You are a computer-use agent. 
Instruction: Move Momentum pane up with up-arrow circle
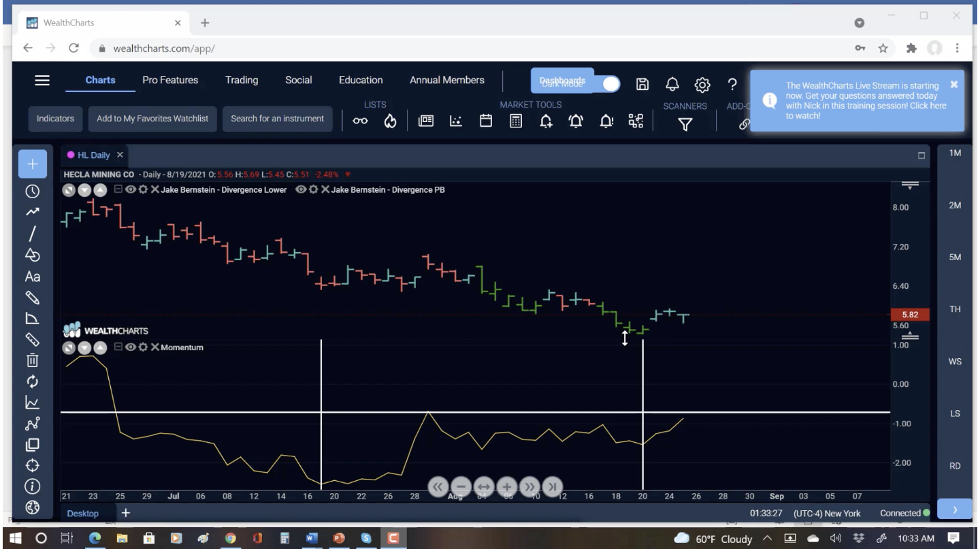[x=100, y=347]
